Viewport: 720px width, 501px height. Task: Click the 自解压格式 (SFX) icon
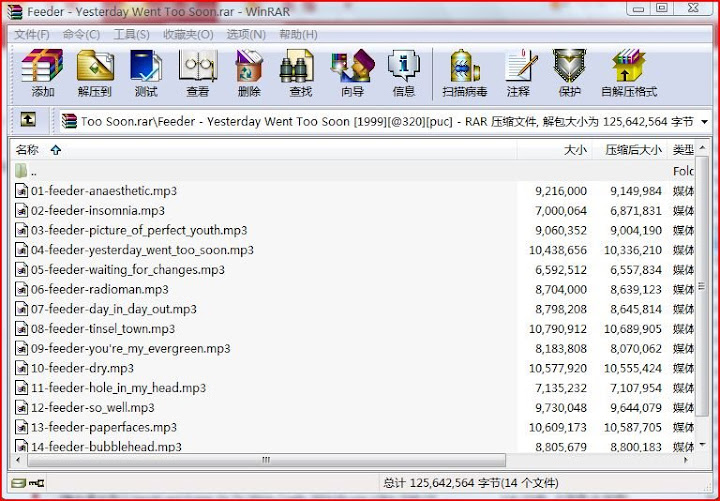point(629,73)
